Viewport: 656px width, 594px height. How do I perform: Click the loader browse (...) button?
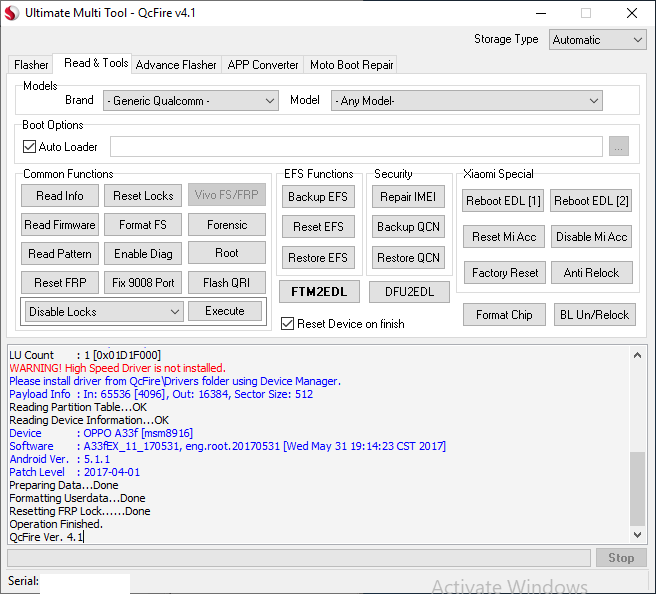[619, 146]
